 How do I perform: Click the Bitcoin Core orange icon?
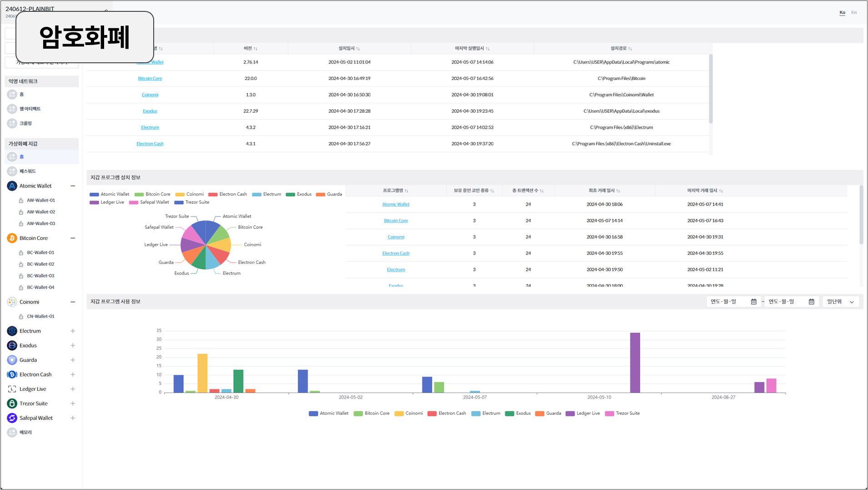coord(12,238)
